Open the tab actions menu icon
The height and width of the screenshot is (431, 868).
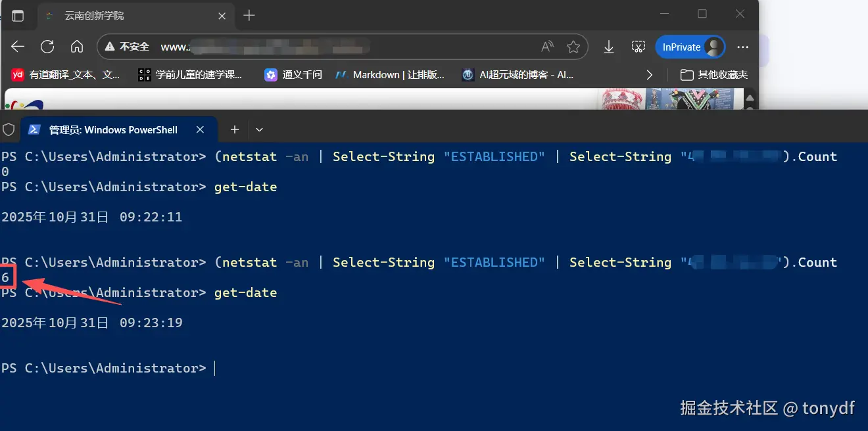[x=18, y=15]
